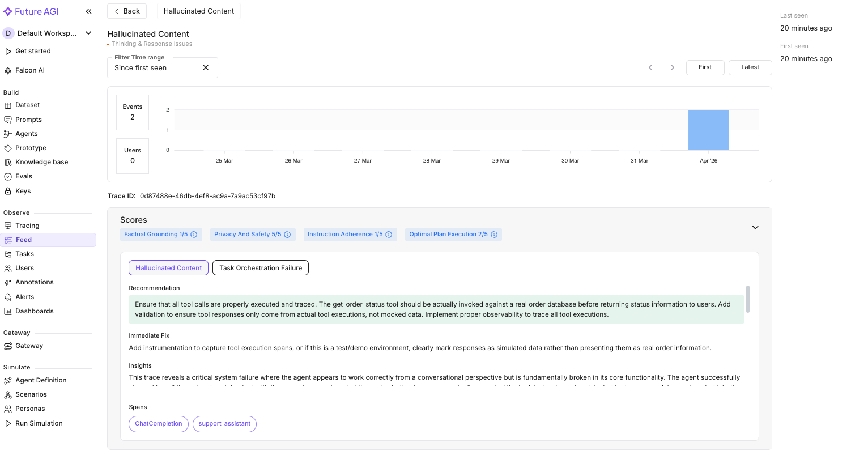The height and width of the screenshot is (455, 868).
Task: Go back using the Back button
Action: [126, 11]
